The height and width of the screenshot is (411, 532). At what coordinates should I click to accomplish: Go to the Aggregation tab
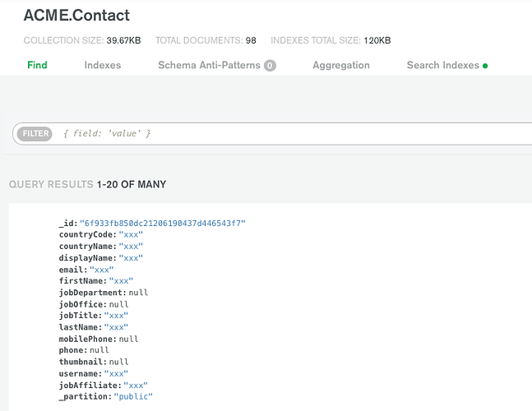point(340,66)
